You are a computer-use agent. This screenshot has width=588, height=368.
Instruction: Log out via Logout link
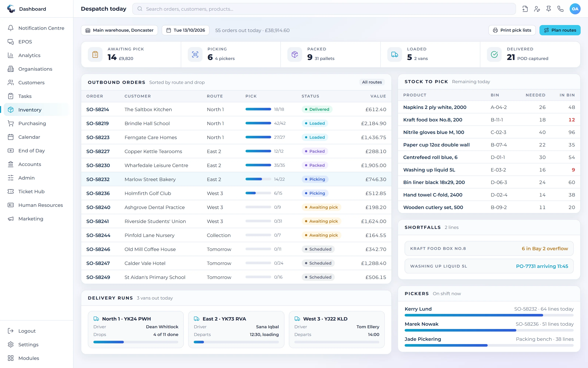click(36, 331)
